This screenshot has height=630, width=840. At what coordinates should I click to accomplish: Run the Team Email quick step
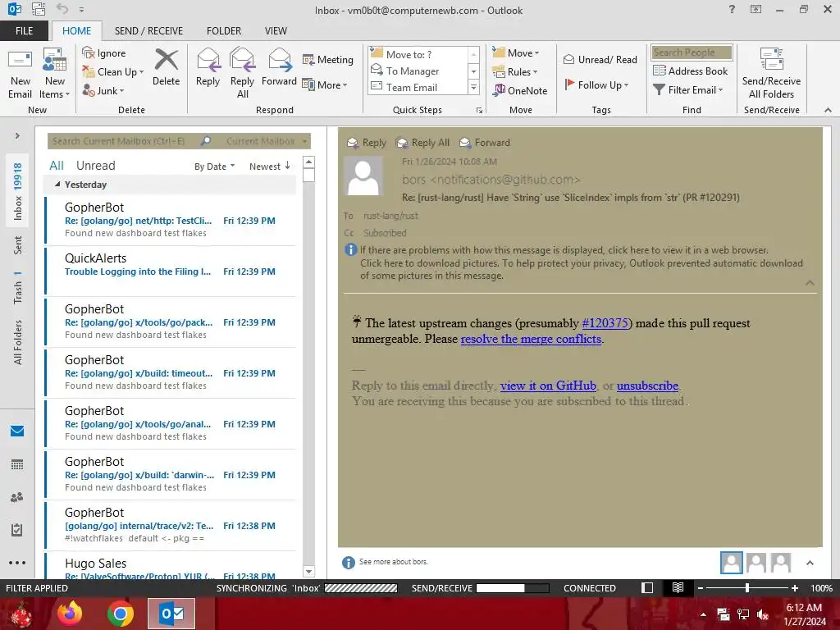(418, 87)
